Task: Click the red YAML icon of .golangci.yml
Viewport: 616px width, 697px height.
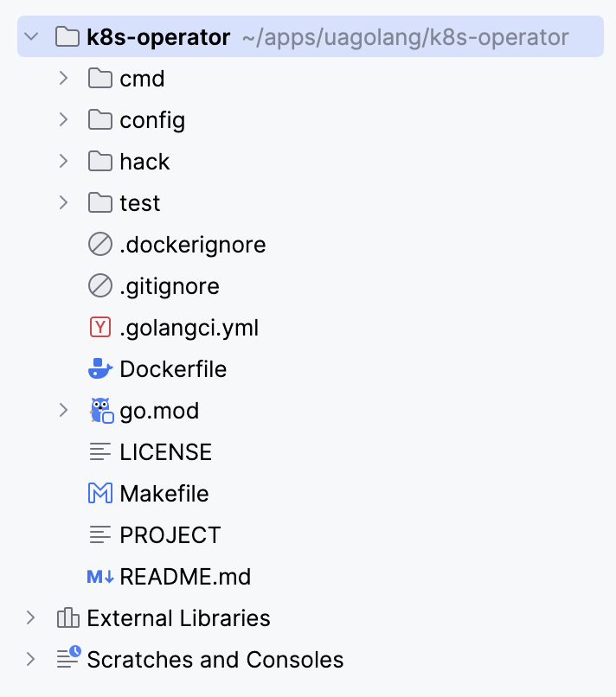Action: point(100,328)
